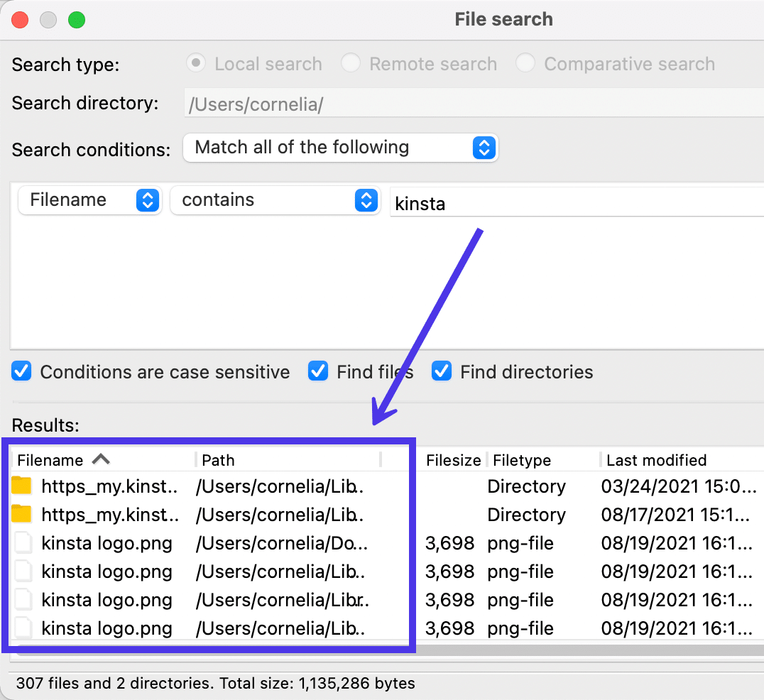764x700 pixels.
Task: Click file icon of last kinsta logo.png
Action: 23,628
